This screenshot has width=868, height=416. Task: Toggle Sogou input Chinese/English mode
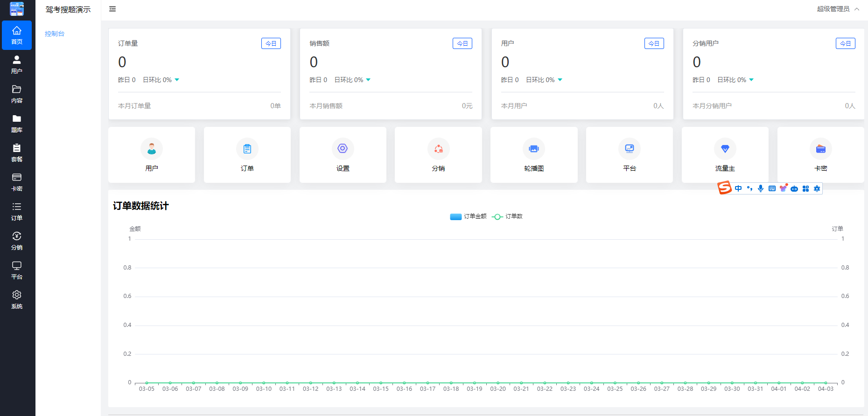[x=738, y=188]
